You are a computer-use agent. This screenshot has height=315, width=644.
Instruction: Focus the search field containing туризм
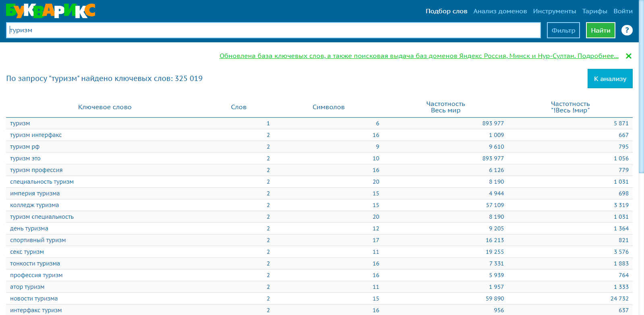[273, 30]
